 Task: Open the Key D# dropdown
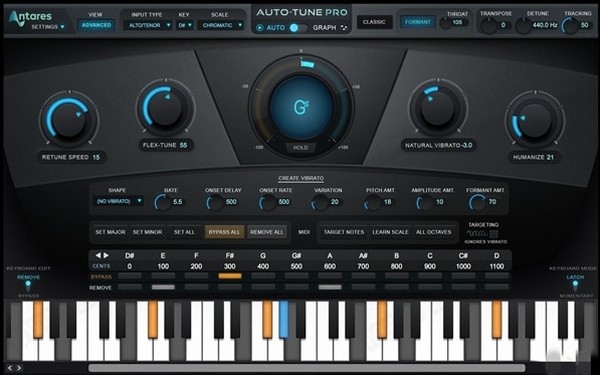pos(185,25)
